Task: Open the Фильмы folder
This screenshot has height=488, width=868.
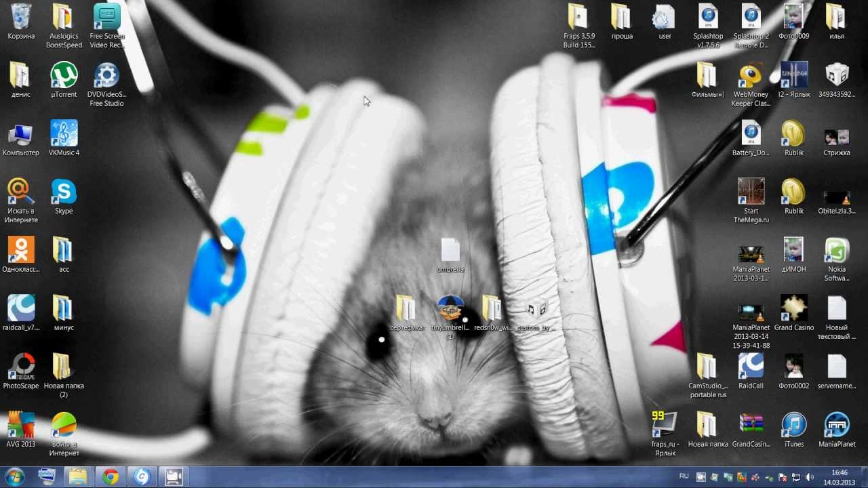Action: [708, 81]
